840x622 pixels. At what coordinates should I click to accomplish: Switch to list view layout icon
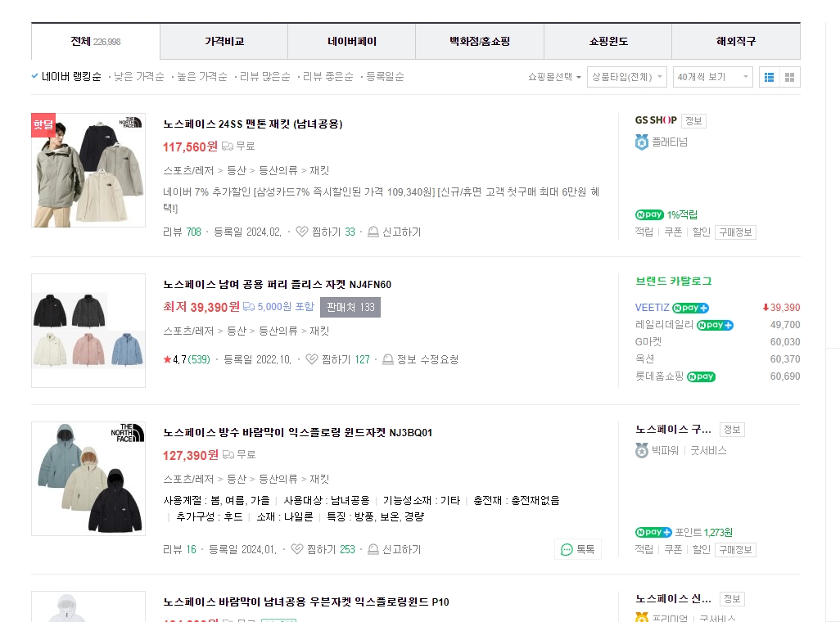tap(770, 77)
